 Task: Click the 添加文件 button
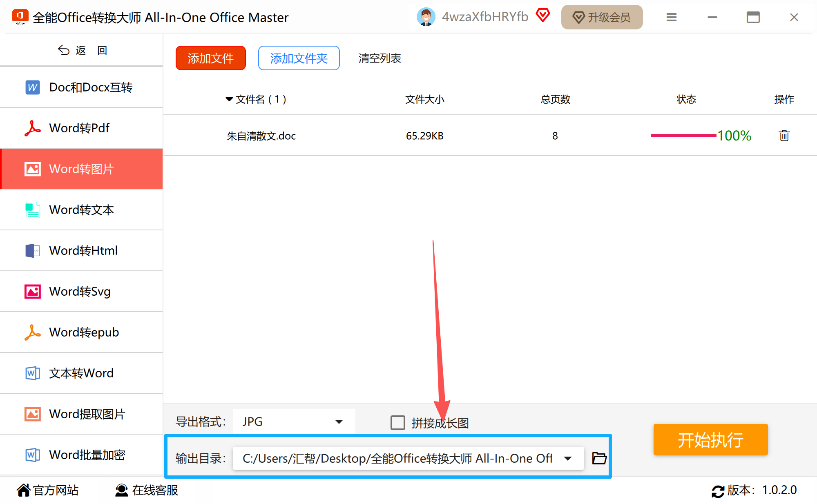pyautogui.click(x=210, y=58)
